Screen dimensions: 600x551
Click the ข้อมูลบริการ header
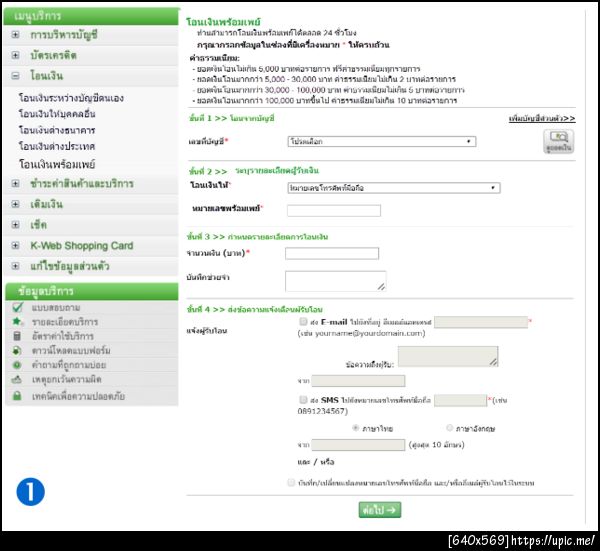(x=92, y=291)
